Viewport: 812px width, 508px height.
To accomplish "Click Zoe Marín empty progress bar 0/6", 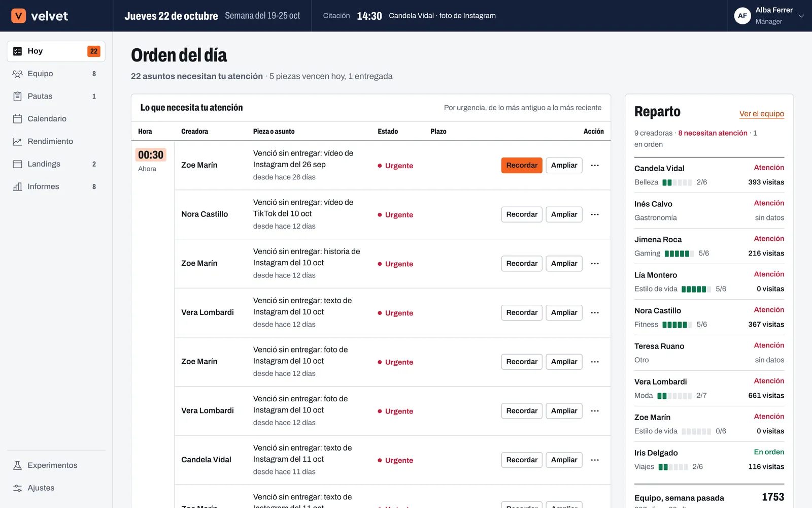I will (x=696, y=431).
